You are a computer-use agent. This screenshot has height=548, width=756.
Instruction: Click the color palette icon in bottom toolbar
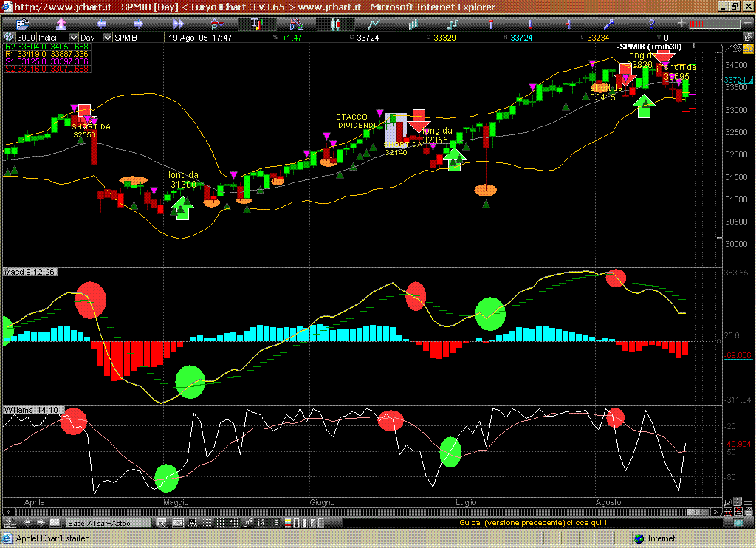(x=288, y=522)
